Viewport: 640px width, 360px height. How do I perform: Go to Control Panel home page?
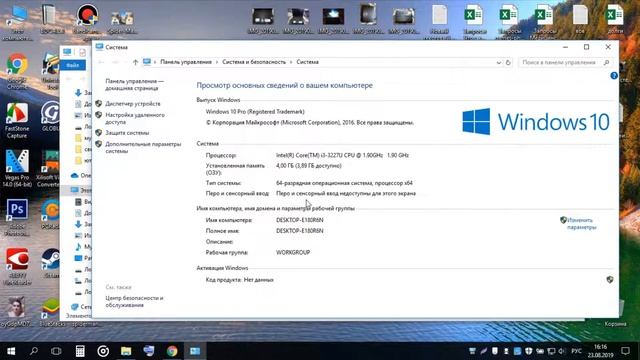click(134, 84)
